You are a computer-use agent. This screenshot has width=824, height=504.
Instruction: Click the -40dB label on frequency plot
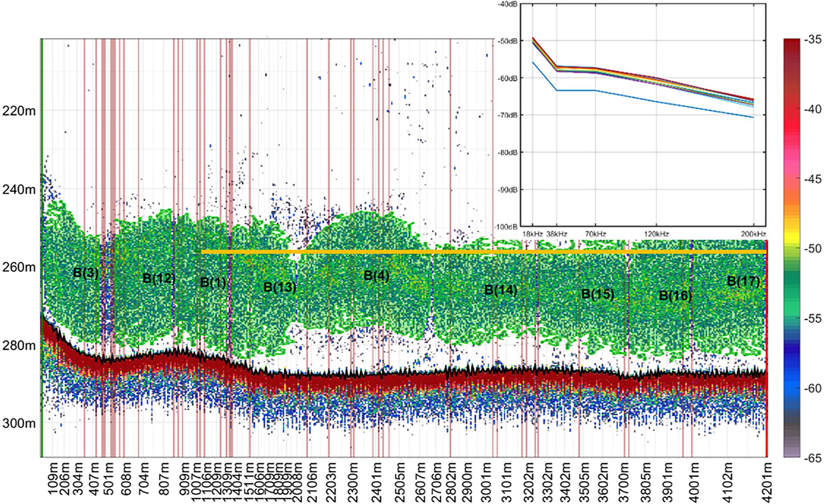click(x=508, y=4)
